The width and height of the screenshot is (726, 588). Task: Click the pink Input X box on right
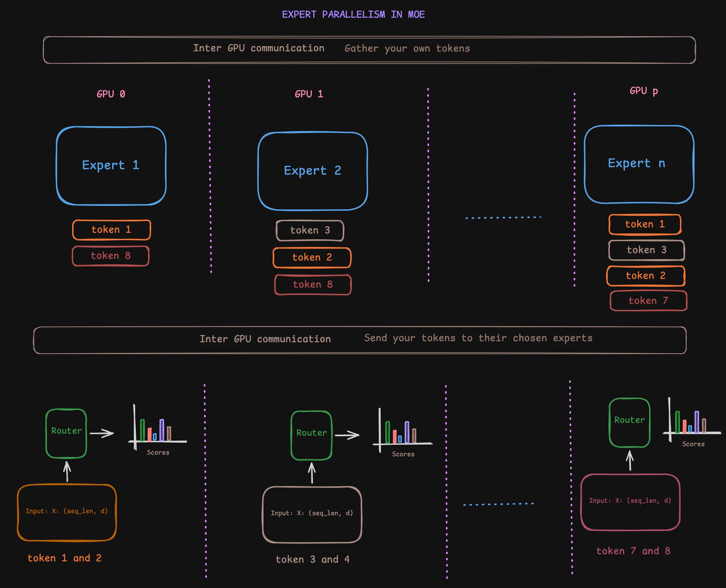[630, 502]
